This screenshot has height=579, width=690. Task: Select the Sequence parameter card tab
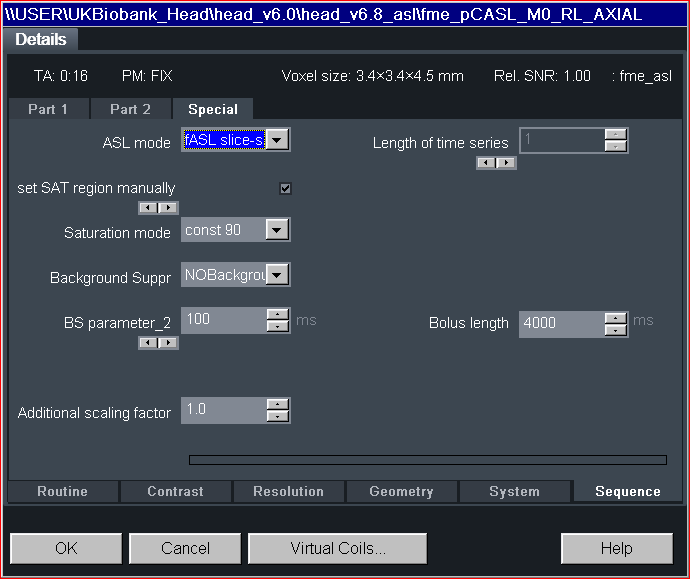click(628, 491)
